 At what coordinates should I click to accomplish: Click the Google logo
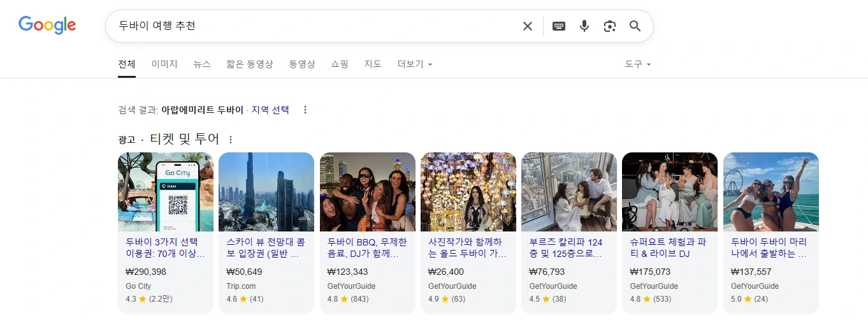(x=47, y=25)
